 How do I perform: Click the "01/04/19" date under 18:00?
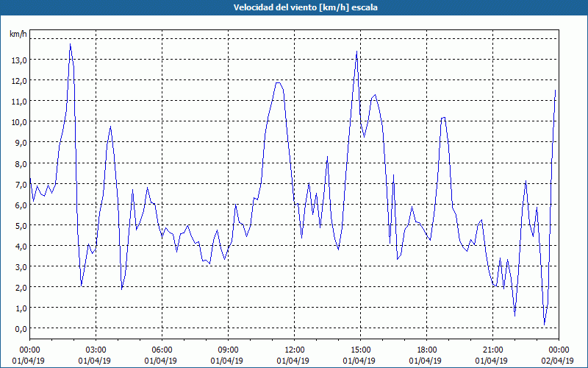coord(425,361)
